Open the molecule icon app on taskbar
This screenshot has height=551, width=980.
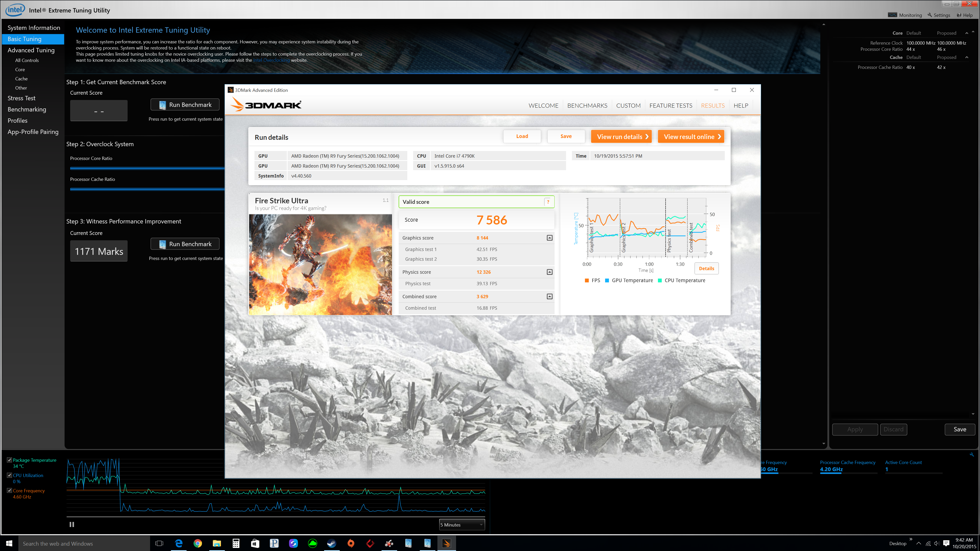pos(389,543)
